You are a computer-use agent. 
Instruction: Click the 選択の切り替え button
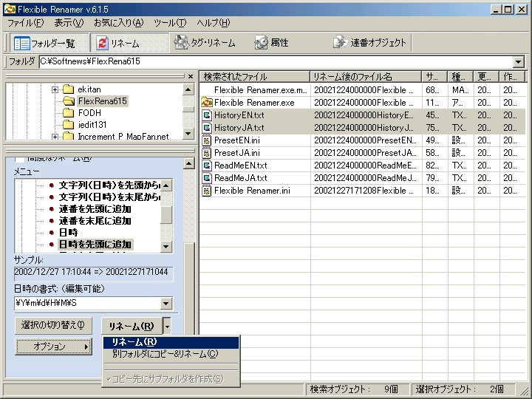[x=54, y=325]
